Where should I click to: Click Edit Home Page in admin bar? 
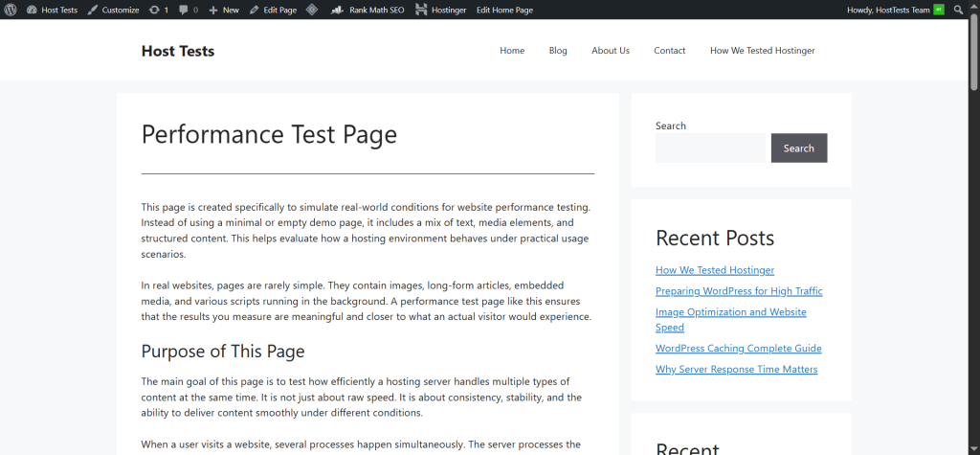504,10
